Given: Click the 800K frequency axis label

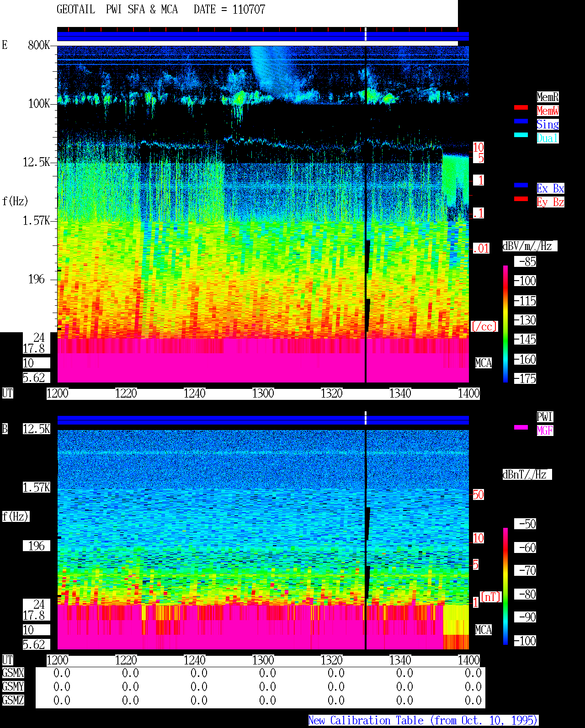Looking at the screenshot, I should point(39,45).
